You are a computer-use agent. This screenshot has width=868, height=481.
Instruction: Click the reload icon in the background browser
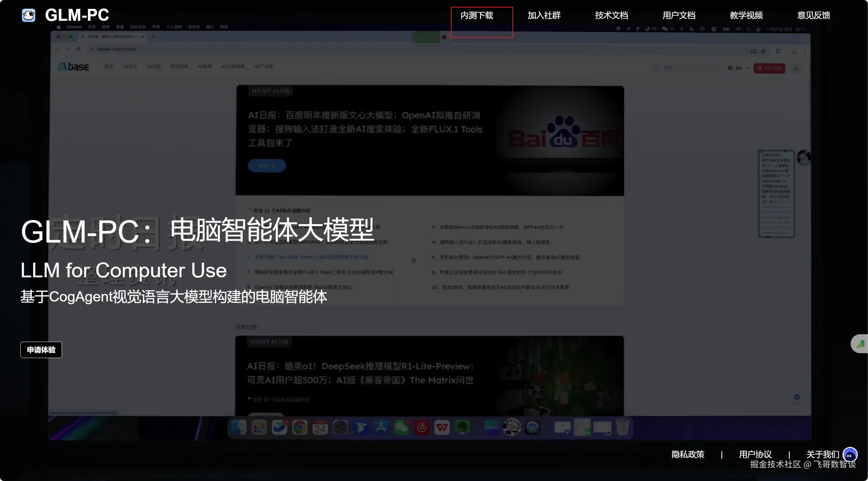pos(78,49)
